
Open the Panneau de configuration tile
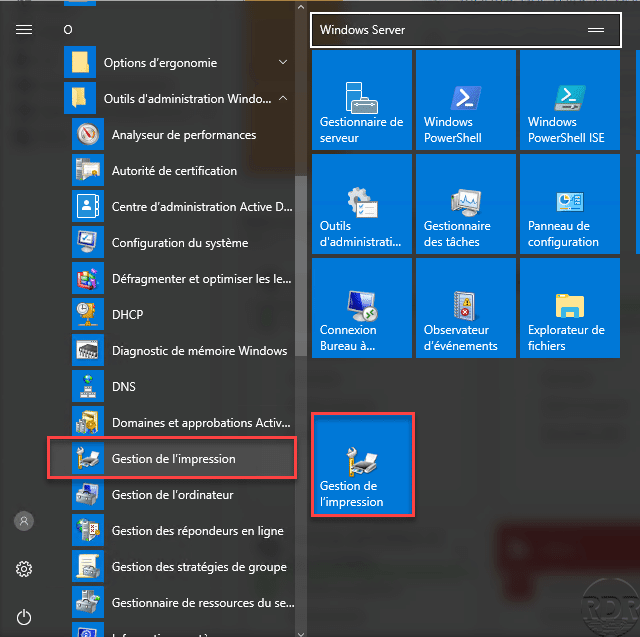(x=570, y=204)
